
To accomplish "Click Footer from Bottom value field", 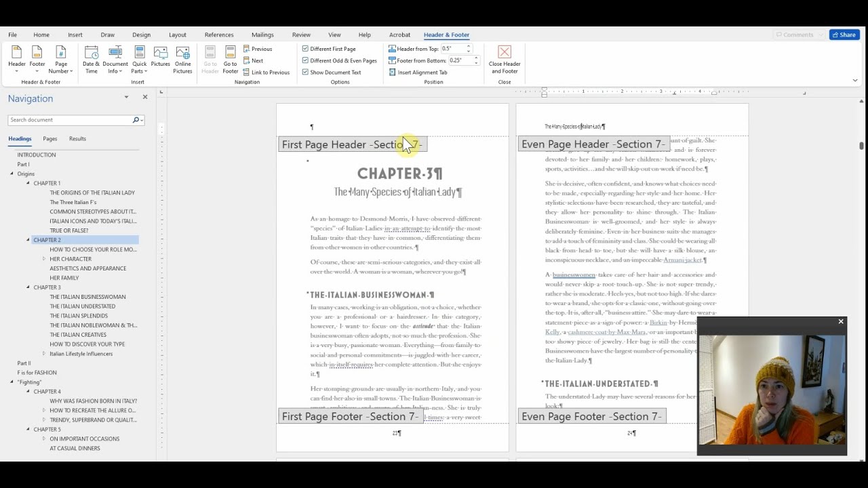I will [460, 60].
